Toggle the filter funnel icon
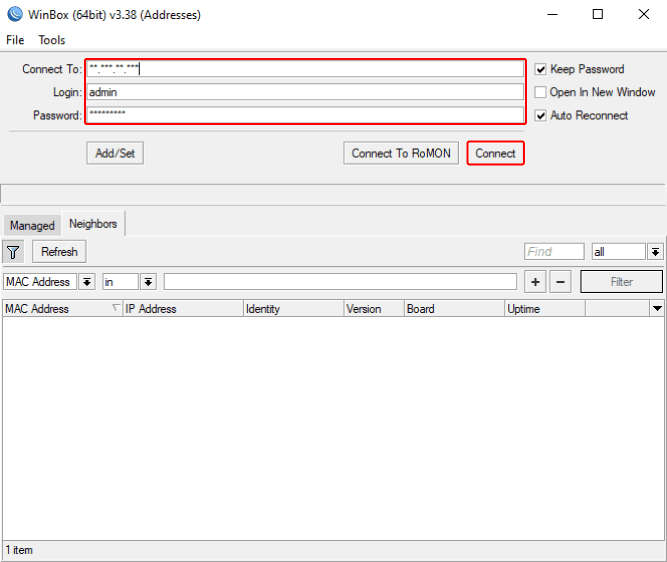The image size is (667, 562). pyautogui.click(x=13, y=252)
